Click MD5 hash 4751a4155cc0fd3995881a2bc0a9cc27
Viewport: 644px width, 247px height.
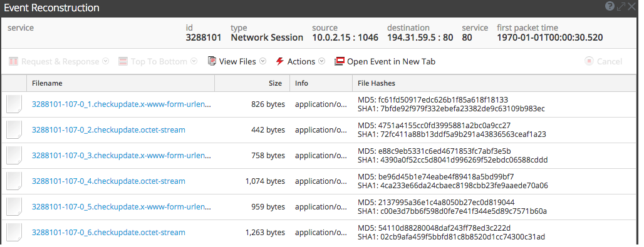pyautogui.click(x=434, y=125)
